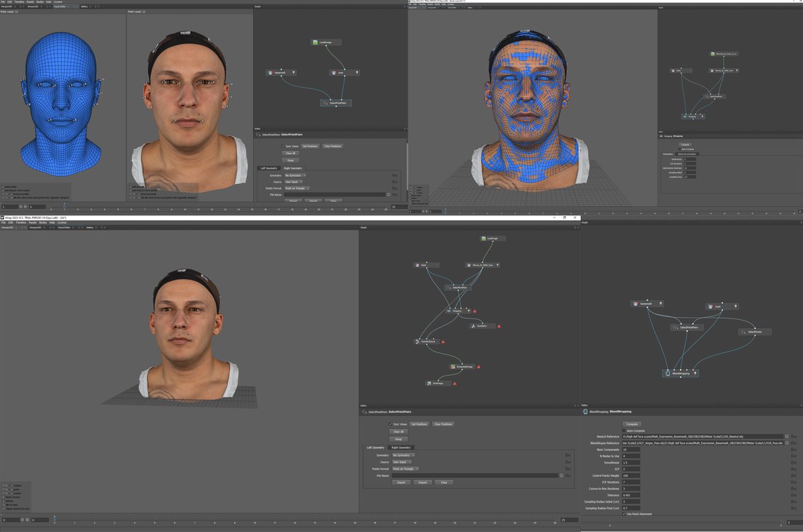Select the SelectPoints node in bottom-right graph
This screenshot has height=532, width=803.
click(x=755, y=332)
